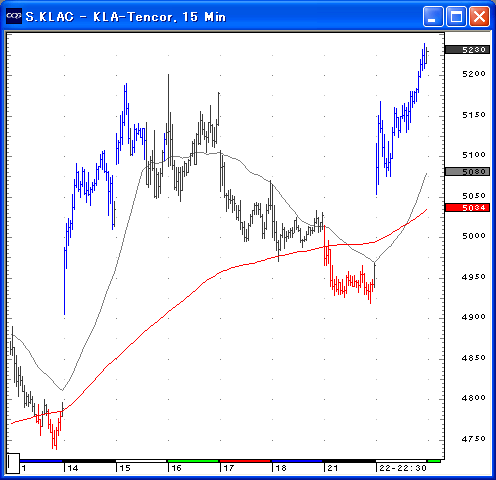This screenshot has height=480, width=496.
Task: Click the date marker 18 on time axis
Action: pyautogui.click(x=281, y=468)
